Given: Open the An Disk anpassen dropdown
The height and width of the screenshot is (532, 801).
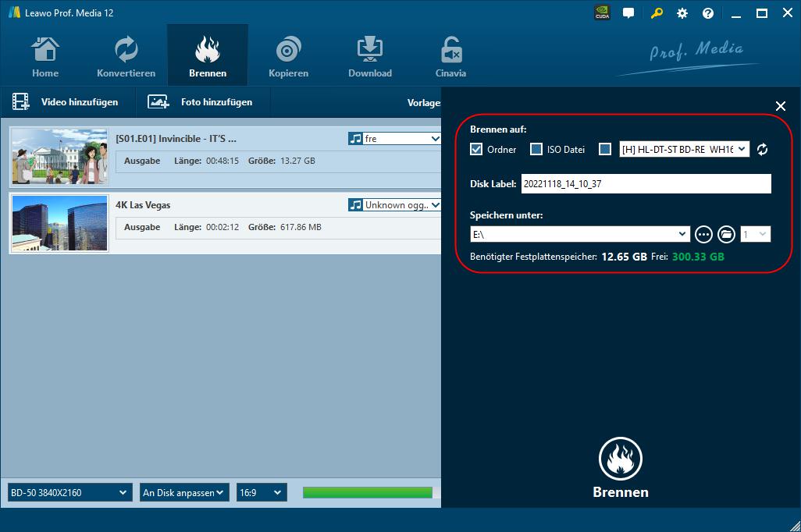Looking at the screenshot, I should 184,493.
